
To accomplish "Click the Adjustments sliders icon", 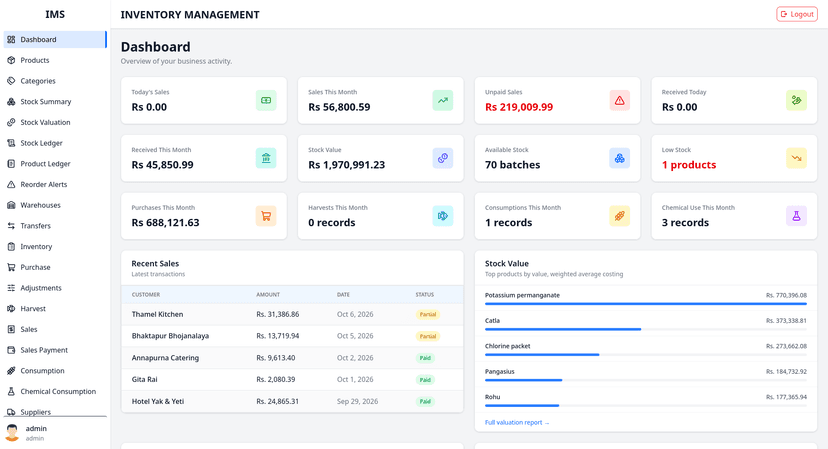I will coord(11,288).
